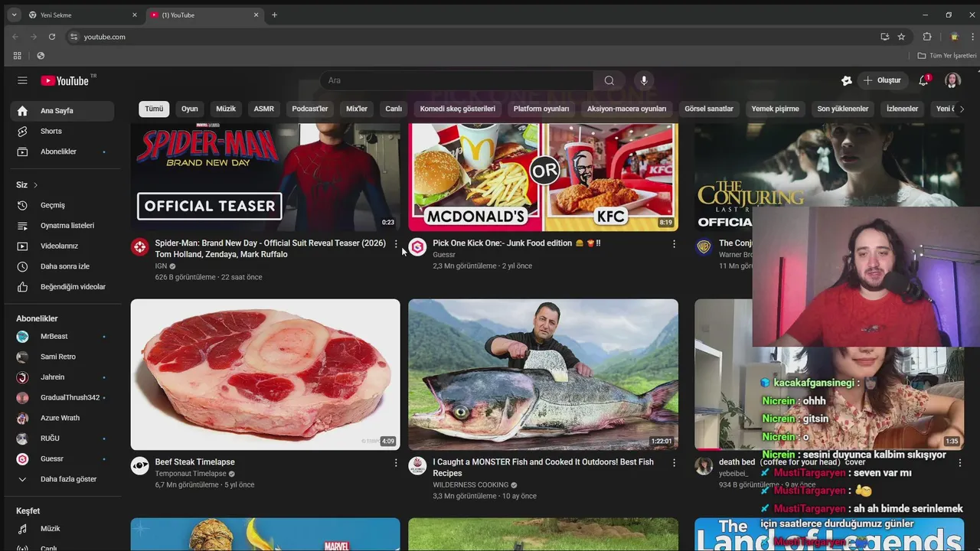980x551 pixels.
Task: Click the browser reload button
Action: [51, 37]
